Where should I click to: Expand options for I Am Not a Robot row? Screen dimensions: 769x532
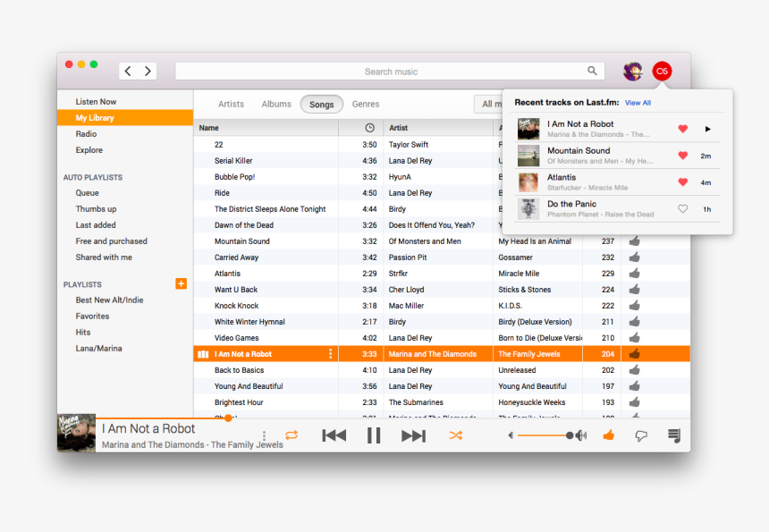click(331, 353)
